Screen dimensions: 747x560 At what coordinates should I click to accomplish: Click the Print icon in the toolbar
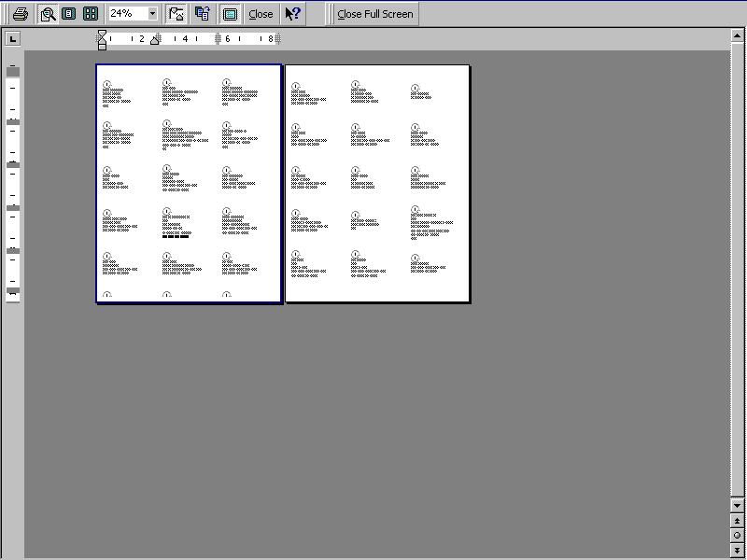[x=21, y=14]
